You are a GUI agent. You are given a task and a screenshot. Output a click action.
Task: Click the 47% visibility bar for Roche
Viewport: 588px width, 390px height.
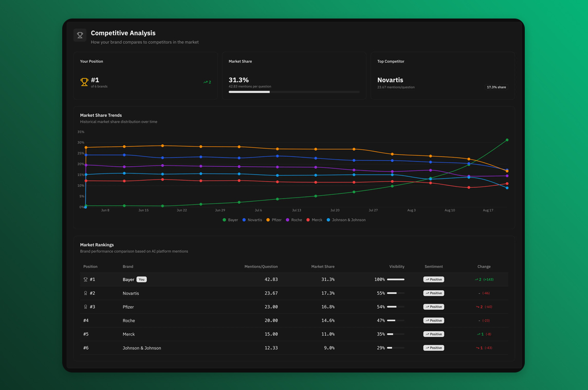[396, 321]
